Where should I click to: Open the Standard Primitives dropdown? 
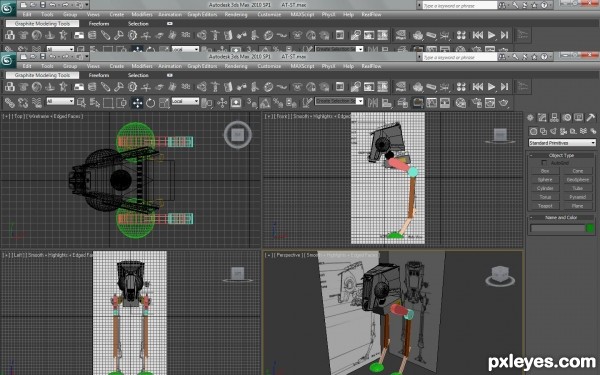[562, 143]
